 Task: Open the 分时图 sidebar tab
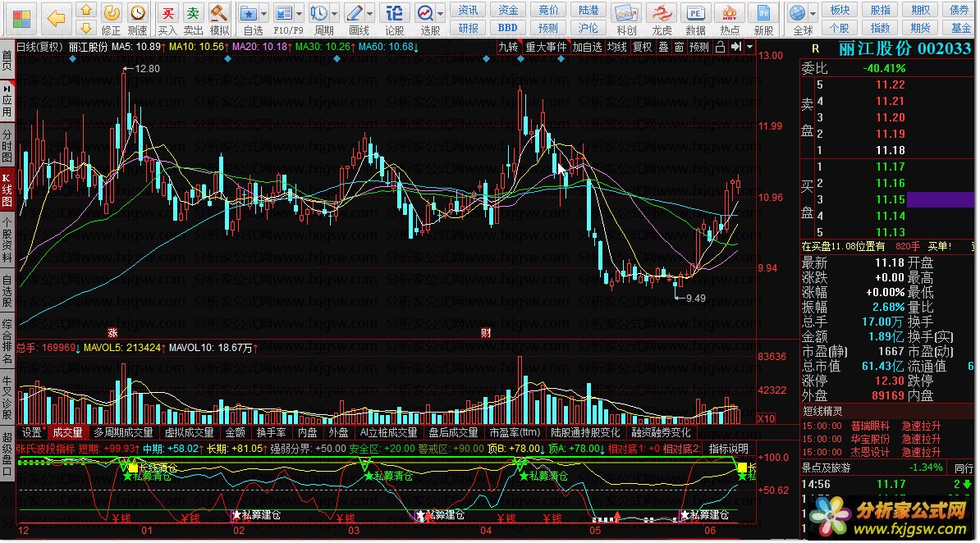point(7,144)
